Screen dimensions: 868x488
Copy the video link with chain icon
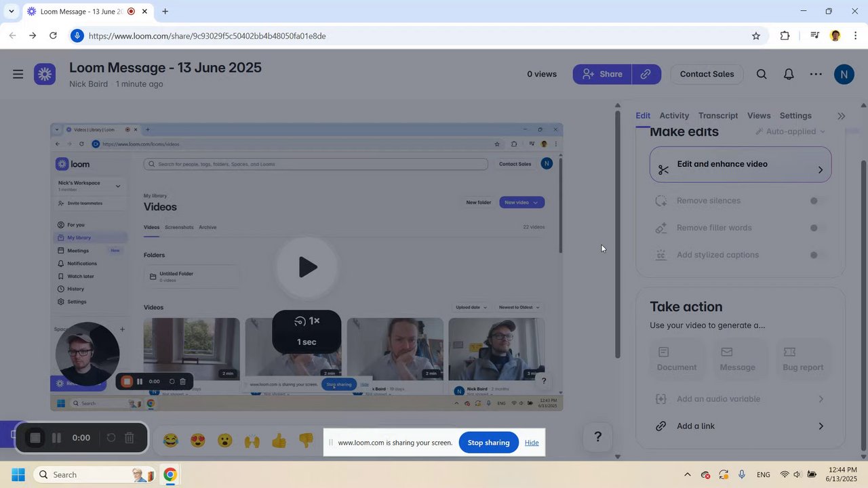pos(646,74)
